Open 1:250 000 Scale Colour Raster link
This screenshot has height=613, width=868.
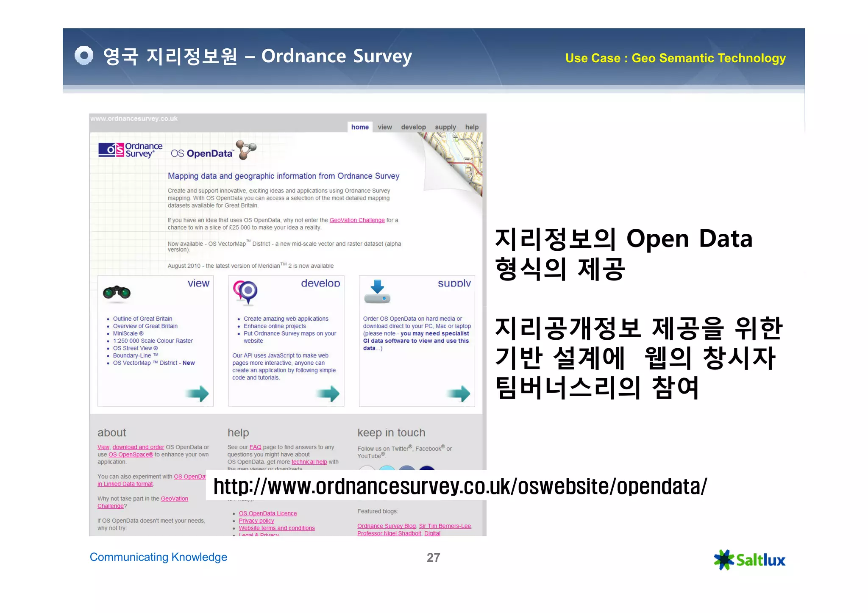tap(153, 341)
